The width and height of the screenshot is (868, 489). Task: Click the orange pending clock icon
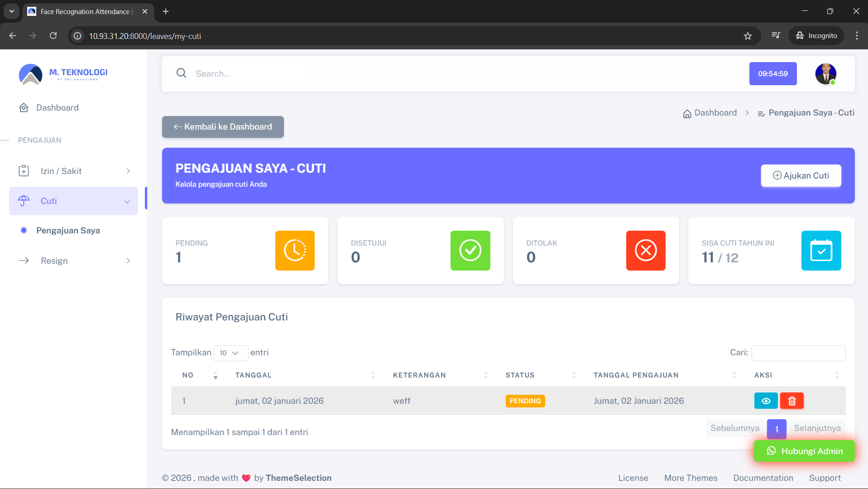coord(295,251)
